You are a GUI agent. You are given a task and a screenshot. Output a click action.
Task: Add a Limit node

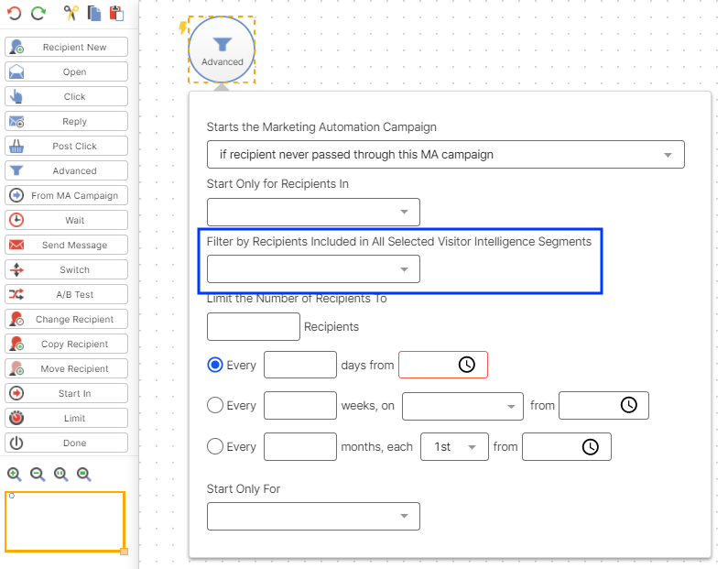(x=67, y=418)
